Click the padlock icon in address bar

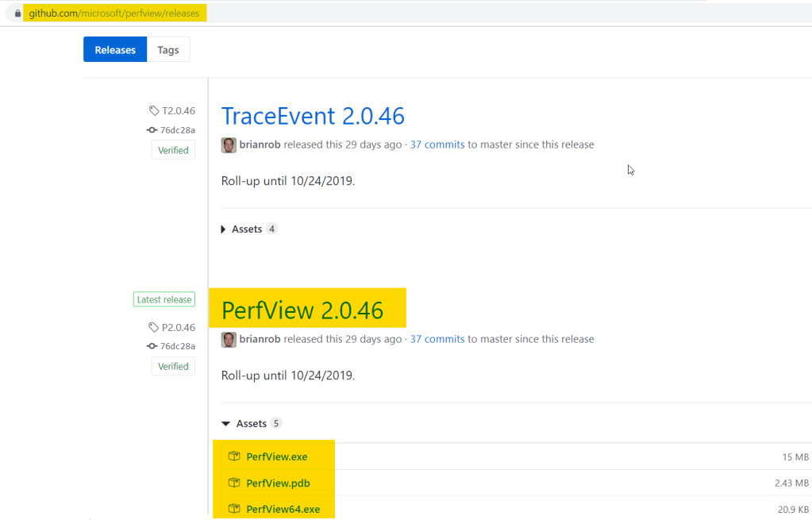coord(17,13)
